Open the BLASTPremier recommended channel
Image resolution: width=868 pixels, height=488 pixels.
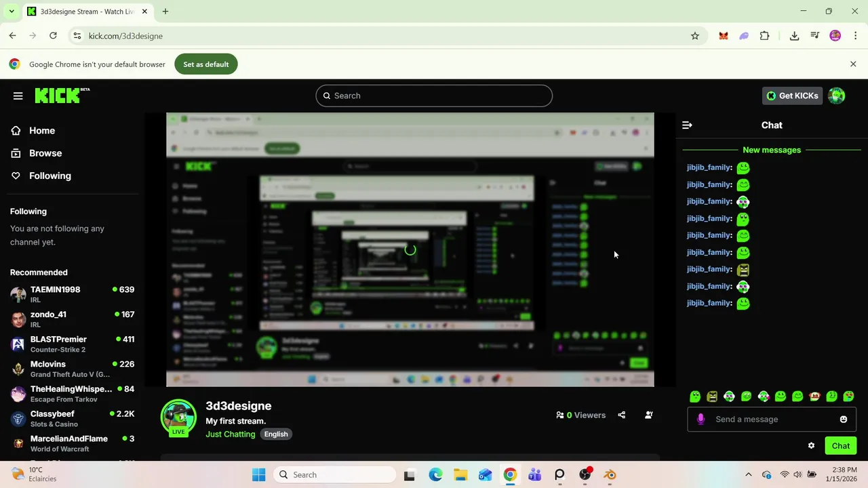(72, 344)
